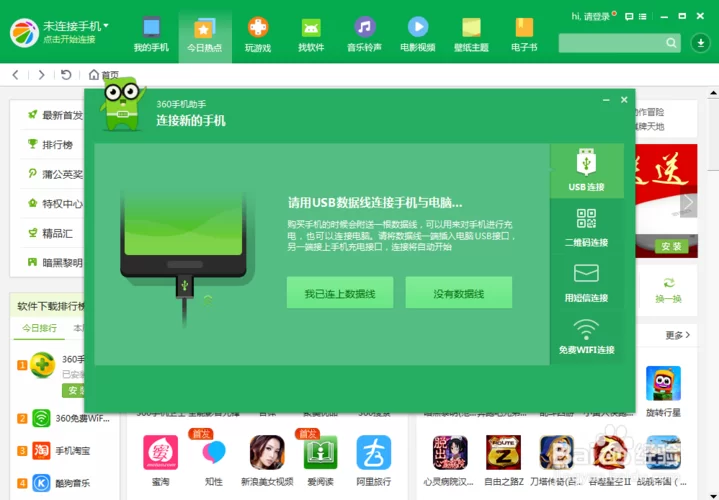
Task: Open 最新首发 in sidebar
Action: pyautogui.click(x=55, y=115)
